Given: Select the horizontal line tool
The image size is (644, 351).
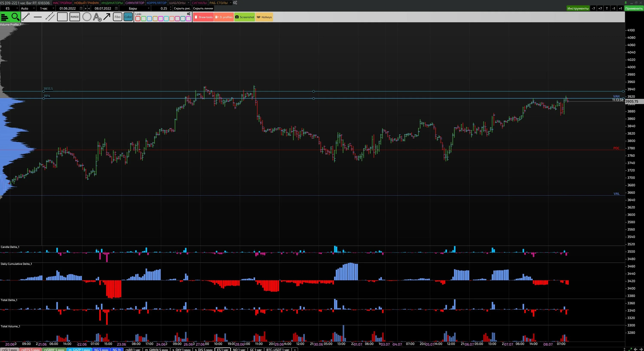Looking at the screenshot, I should [38, 17].
